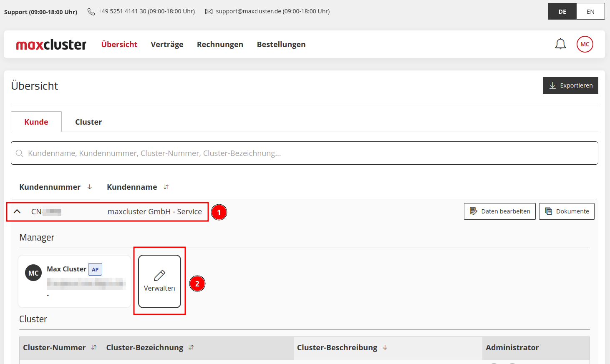Image resolution: width=610 pixels, height=364 pixels.
Task: Open the notifications bell icon
Action: pyautogui.click(x=560, y=44)
